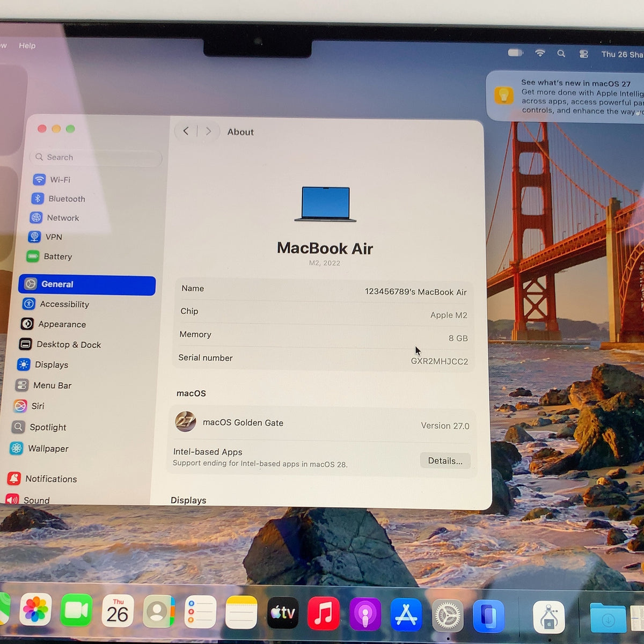Viewport: 644px width, 644px height.
Task: Launch Photos from the Dock
Action: point(35,610)
